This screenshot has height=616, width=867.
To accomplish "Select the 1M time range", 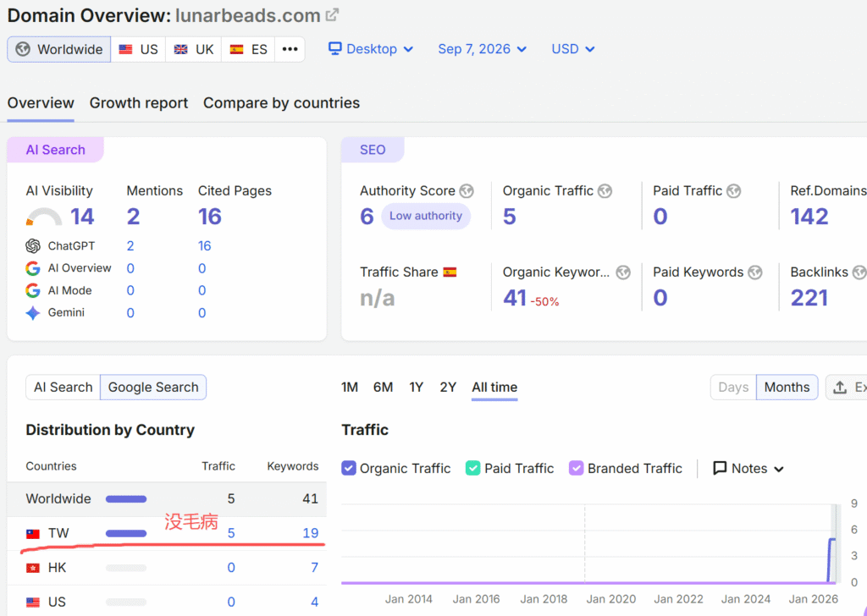I will (x=350, y=388).
